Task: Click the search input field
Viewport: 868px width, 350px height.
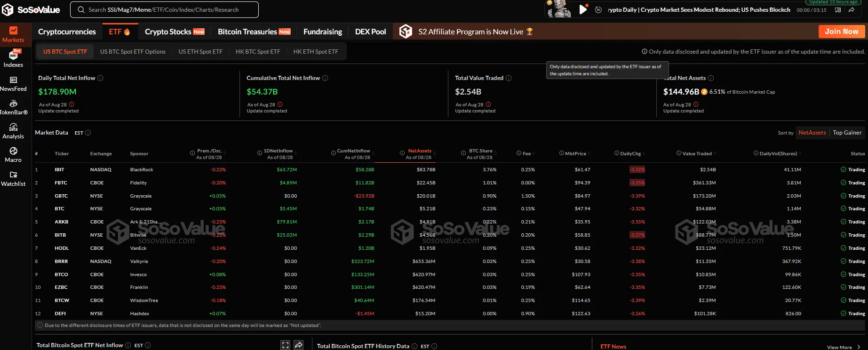Action: (x=164, y=9)
